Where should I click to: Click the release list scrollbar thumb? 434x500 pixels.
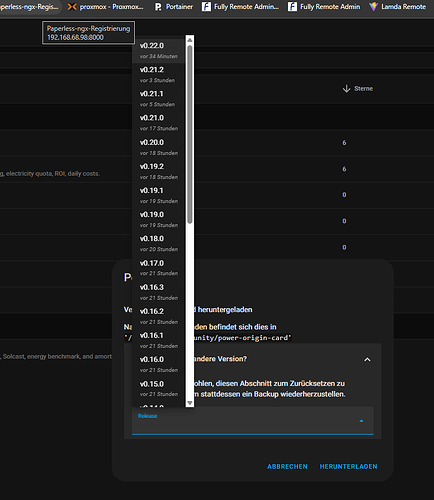tap(190, 134)
